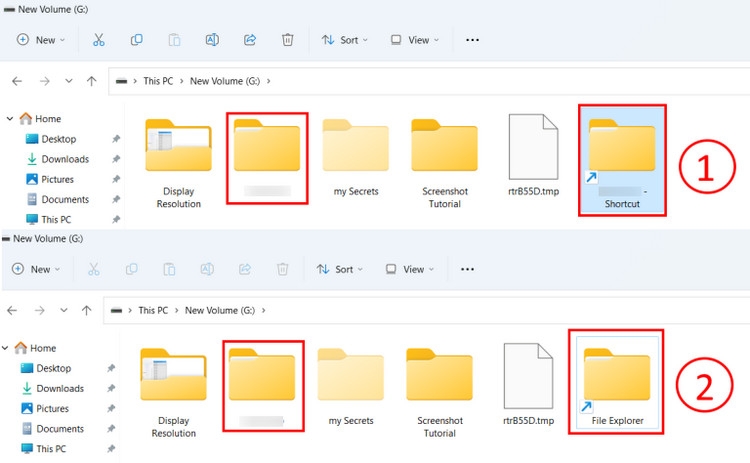Screen dimensions: 750x463
Task: Click the forward arrow in the bottom window
Action: (x=40, y=311)
